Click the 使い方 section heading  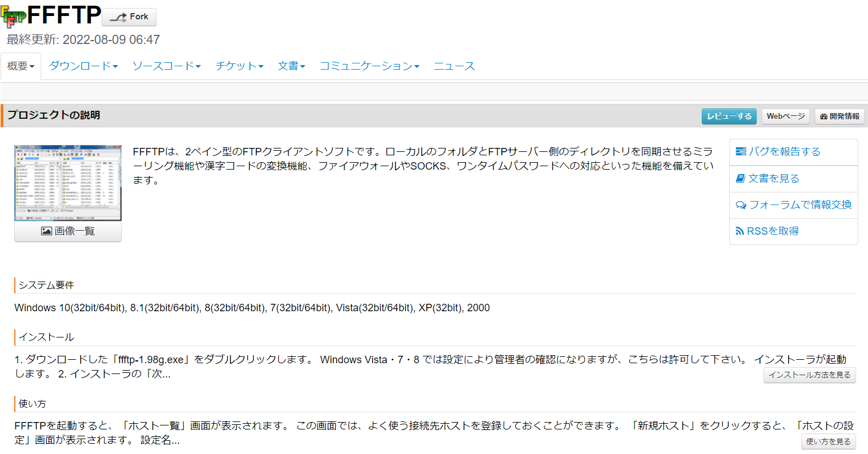tap(33, 403)
